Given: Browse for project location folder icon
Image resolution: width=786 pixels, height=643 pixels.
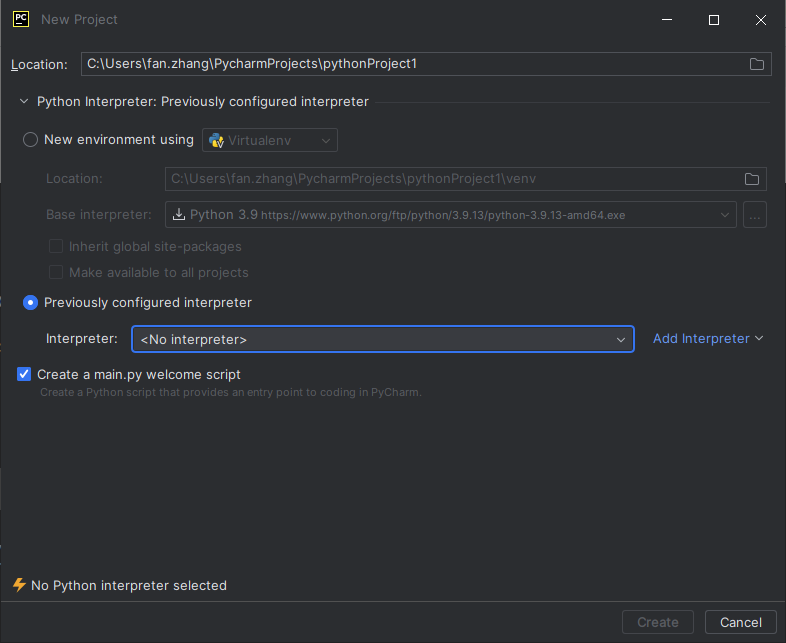Looking at the screenshot, I should pos(756,64).
